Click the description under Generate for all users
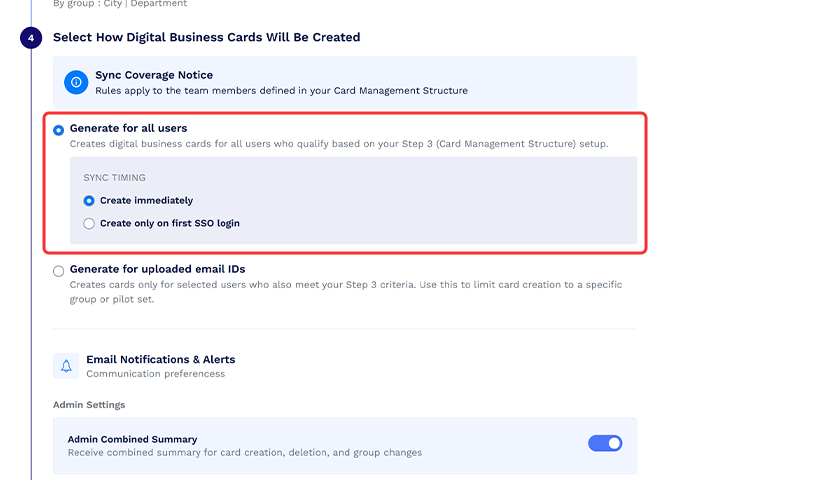820x480 pixels. [338, 144]
